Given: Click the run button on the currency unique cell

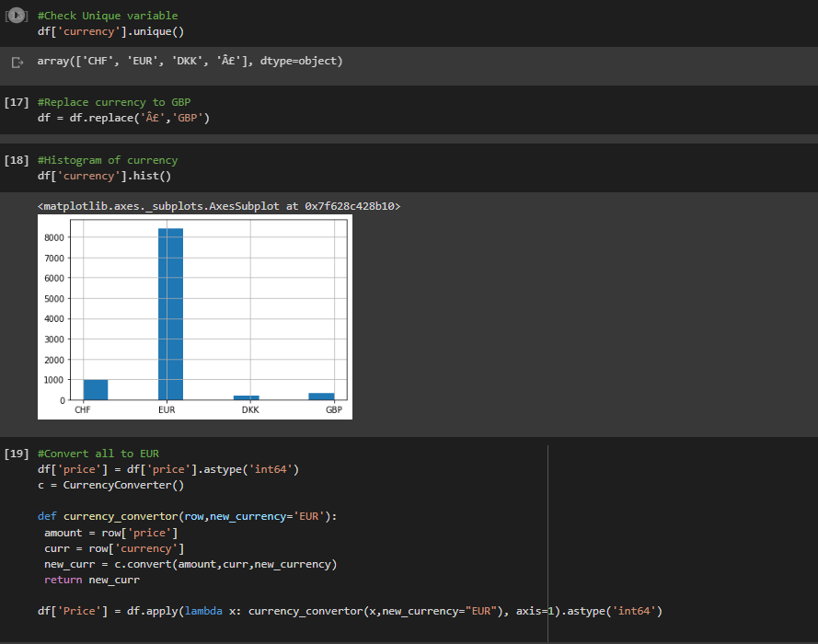Looking at the screenshot, I should 17,15.
